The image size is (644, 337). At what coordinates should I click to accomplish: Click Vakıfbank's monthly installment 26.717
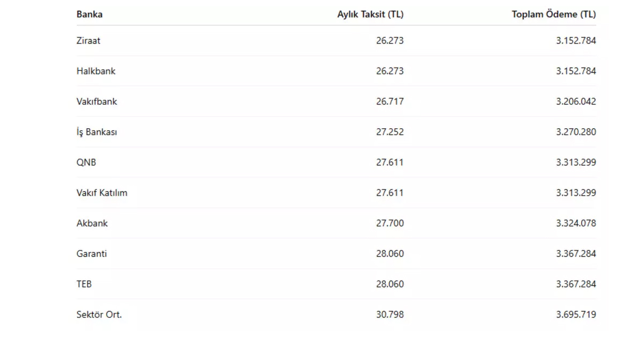(x=390, y=101)
